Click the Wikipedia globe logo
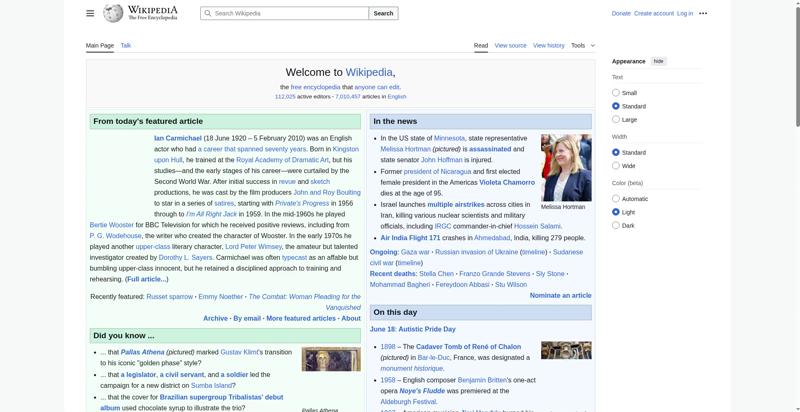The width and height of the screenshot is (800, 412). 113,13
